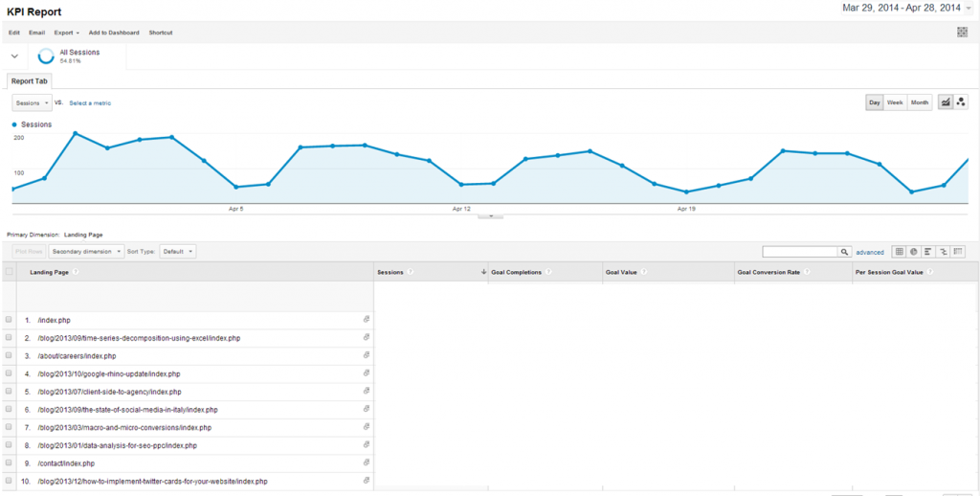Click the Landing Page primary dimension label
This screenshot has height=496, width=980.
pyautogui.click(x=83, y=235)
